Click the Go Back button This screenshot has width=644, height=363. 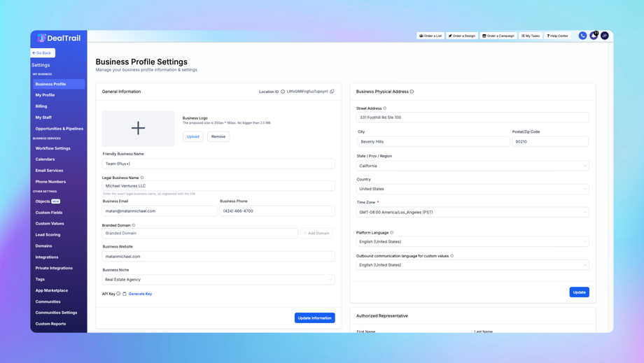(43, 53)
